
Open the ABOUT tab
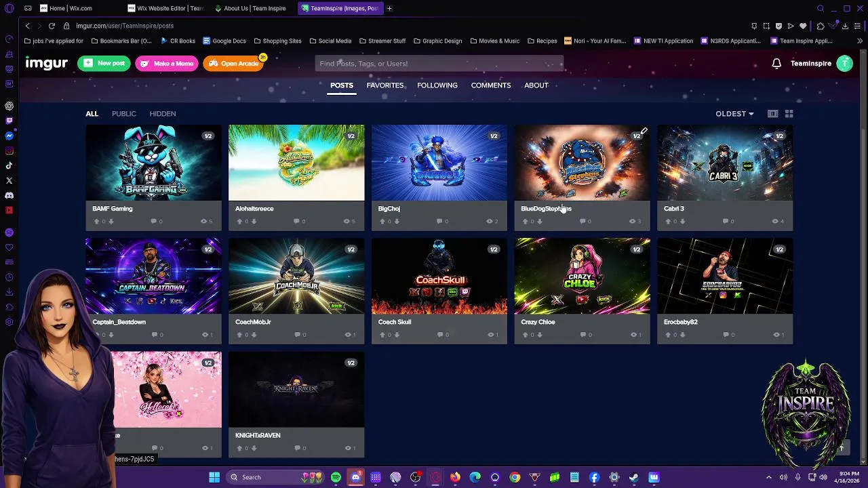(536, 85)
